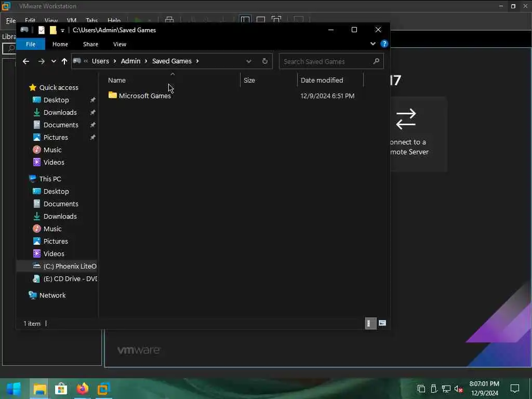This screenshot has height=399, width=532.
Task: Open Customize Quick Access Toolbar dropdown
Action: point(62,31)
